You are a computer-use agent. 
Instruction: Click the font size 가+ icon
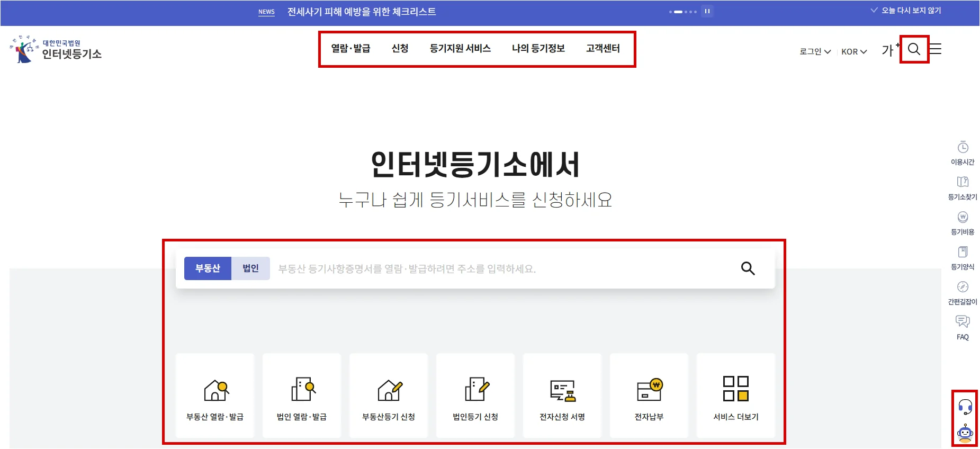[x=890, y=50]
